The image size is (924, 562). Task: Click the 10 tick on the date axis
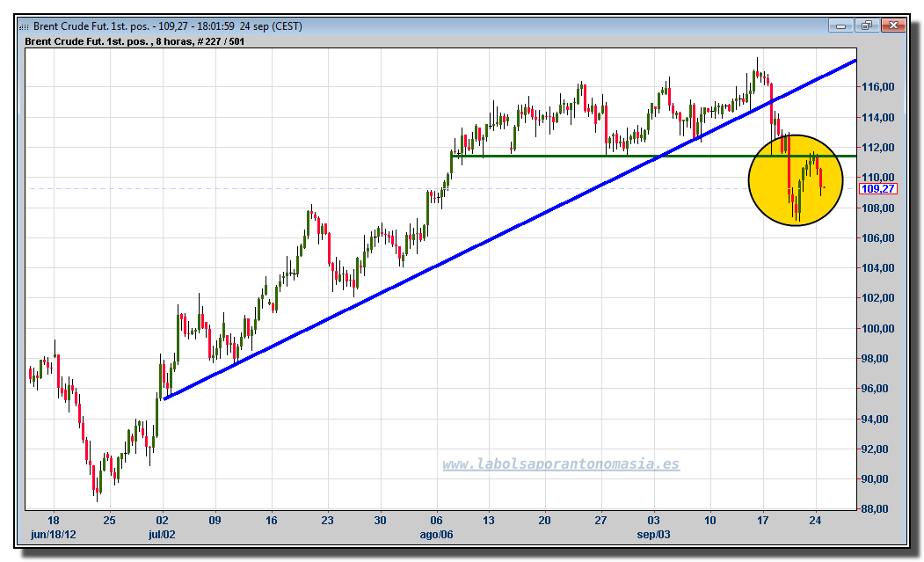pyautogui.click(x=710, y=521)
